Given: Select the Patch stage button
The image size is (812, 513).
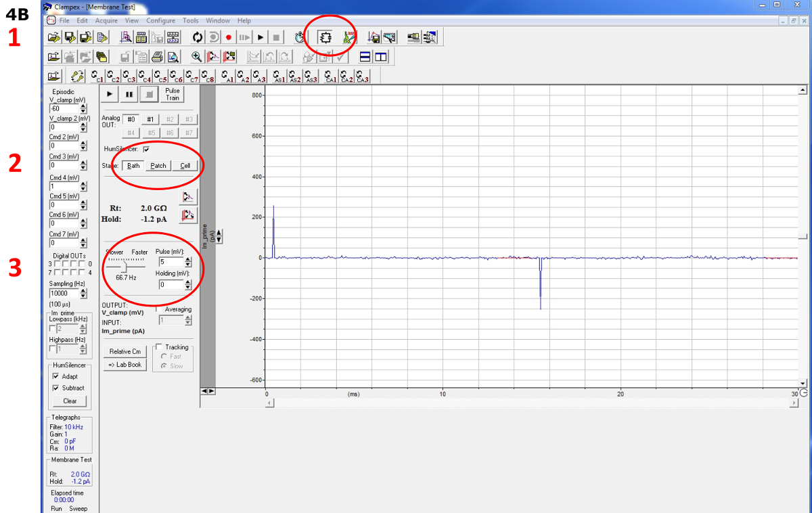Looking at the screenshot, I should (x=158, y=166).
